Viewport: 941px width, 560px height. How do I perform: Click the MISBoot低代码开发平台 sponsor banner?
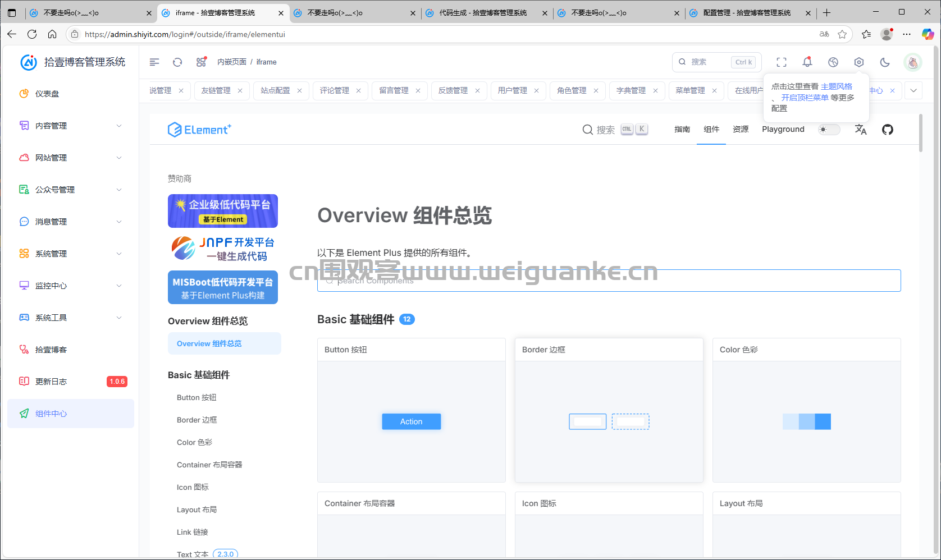tap(223, 287)
